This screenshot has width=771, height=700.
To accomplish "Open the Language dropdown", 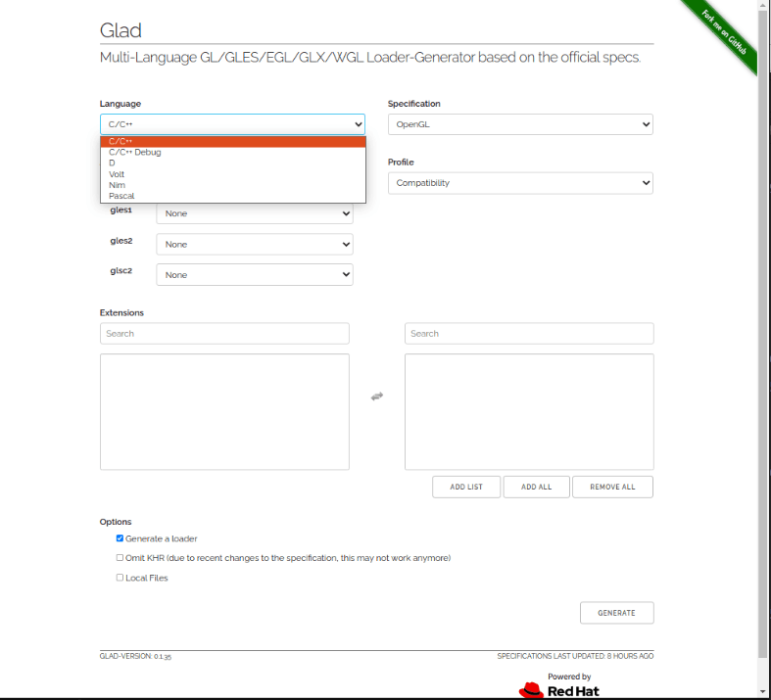I will pos(232,124).
